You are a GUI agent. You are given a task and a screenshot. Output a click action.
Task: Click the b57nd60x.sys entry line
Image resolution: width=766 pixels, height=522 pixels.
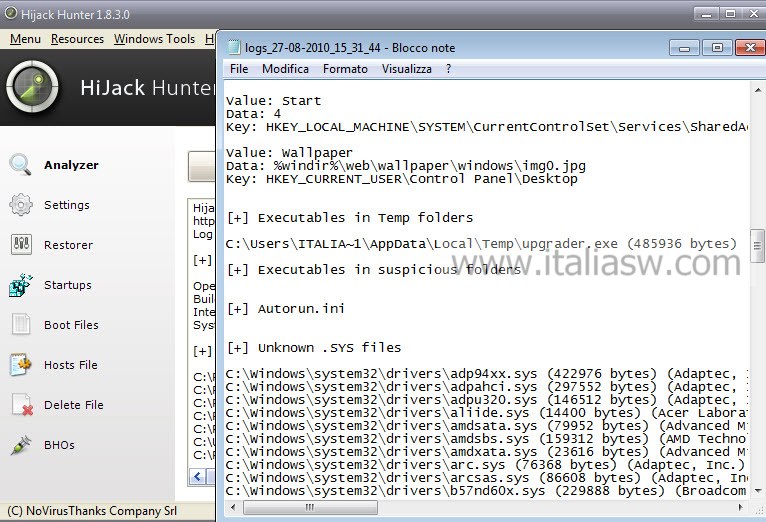pyautogui.click(x=487, y=491)
